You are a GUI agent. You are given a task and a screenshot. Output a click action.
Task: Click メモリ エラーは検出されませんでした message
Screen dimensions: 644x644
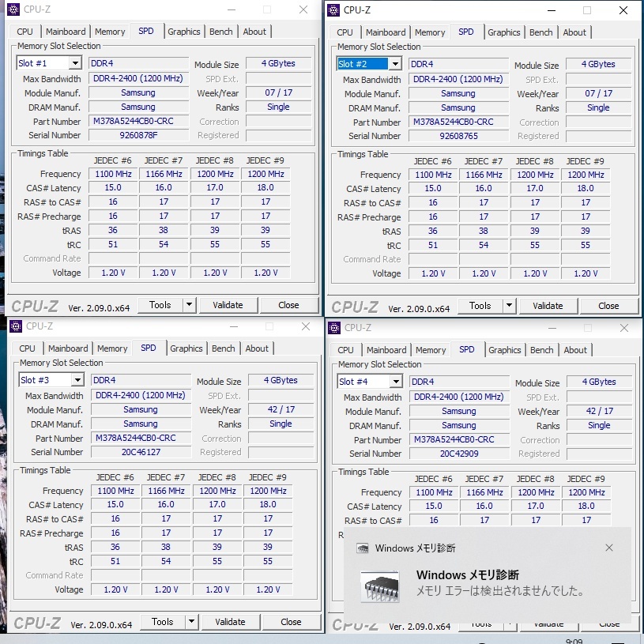point(500,591)
